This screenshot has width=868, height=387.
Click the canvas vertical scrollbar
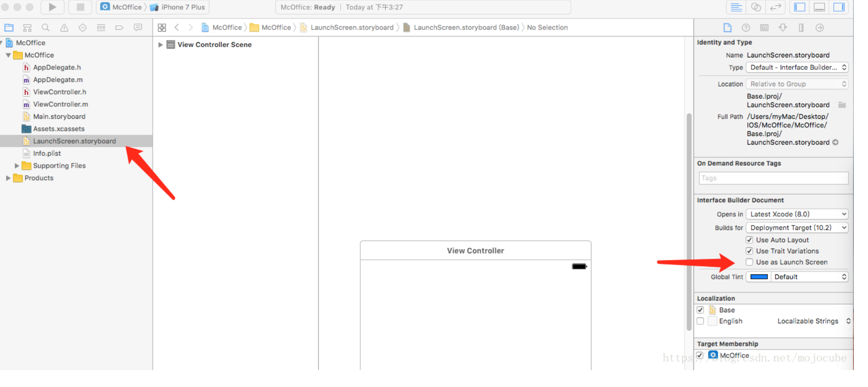[689, 222]
